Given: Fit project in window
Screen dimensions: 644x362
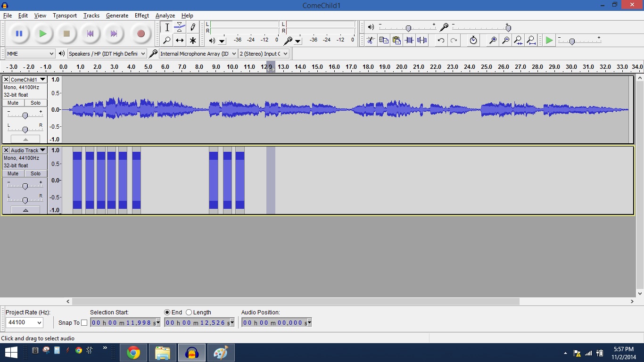Looking at the screenshot, I should pos(531,41).
